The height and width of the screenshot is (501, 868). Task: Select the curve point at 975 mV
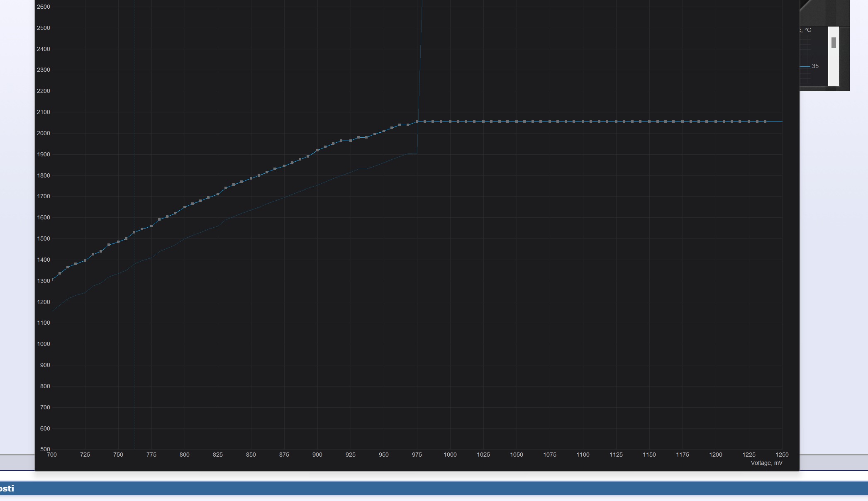click(417, 122)
